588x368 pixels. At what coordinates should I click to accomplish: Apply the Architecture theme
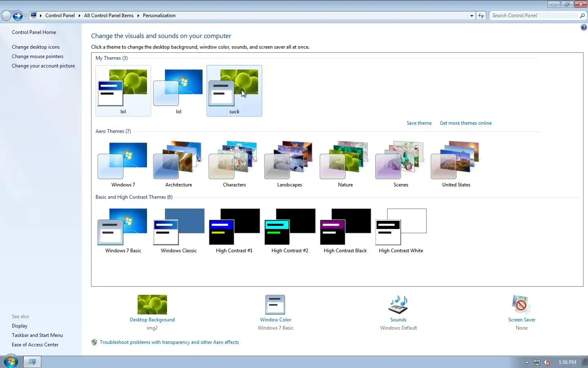point(178,164)
